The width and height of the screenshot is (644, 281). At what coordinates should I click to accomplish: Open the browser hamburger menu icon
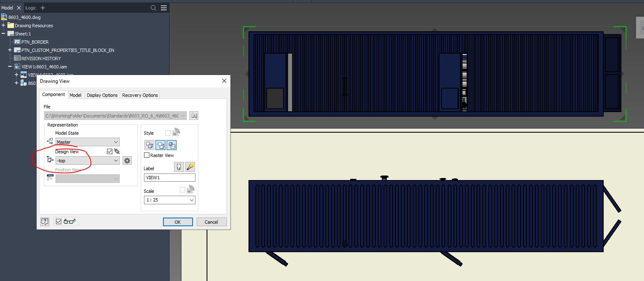click(x=163, y=7)
